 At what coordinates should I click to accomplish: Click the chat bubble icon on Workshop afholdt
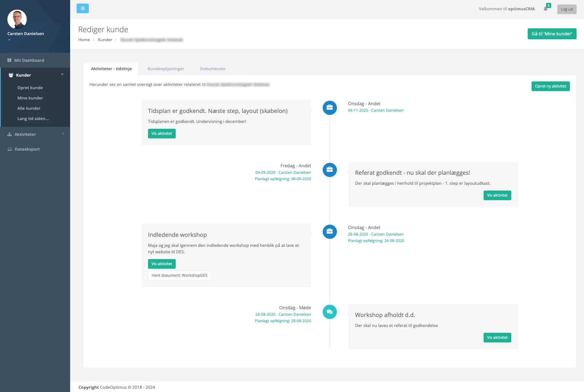[x=329, y=312]
